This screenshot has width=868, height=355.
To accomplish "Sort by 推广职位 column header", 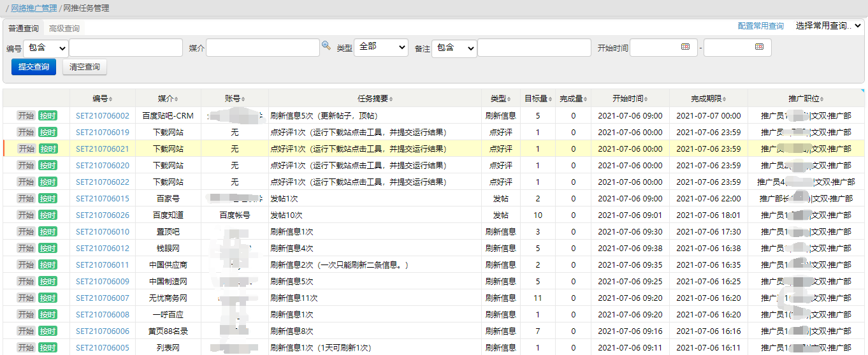I will point(806,98).
